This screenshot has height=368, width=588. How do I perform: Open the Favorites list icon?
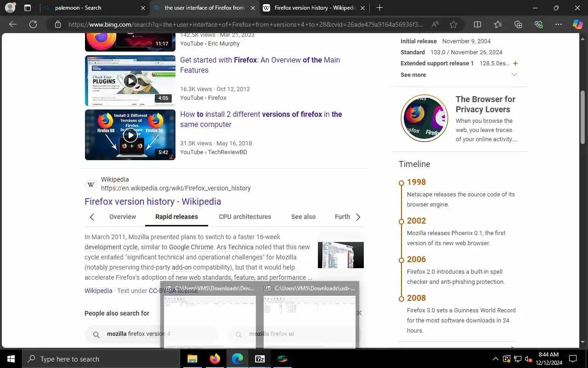(x=498, y=24)
